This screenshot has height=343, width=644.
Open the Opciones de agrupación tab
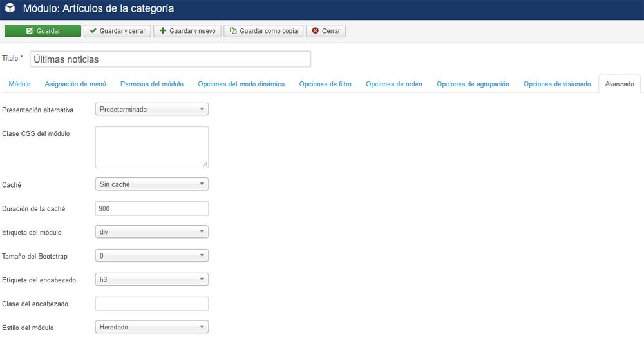tap(473, 84)
